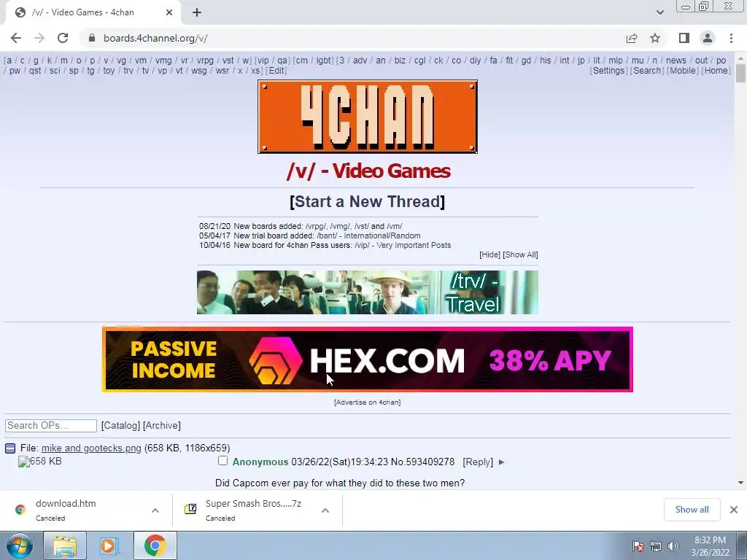Image resolution: width=747 pixels, height=560 pixels.
Task: Open a new tab with plus button
Action: [x=197, y=12]
